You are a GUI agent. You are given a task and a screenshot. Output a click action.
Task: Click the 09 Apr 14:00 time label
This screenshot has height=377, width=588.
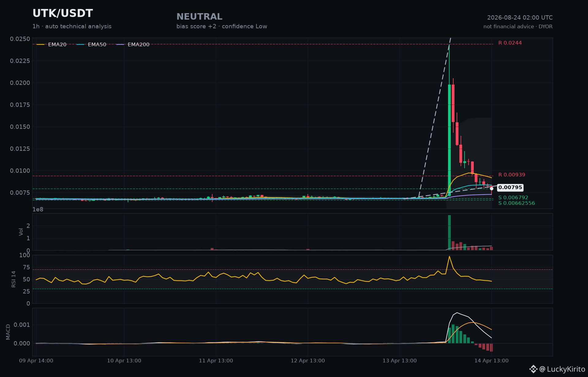pos(36,361)
